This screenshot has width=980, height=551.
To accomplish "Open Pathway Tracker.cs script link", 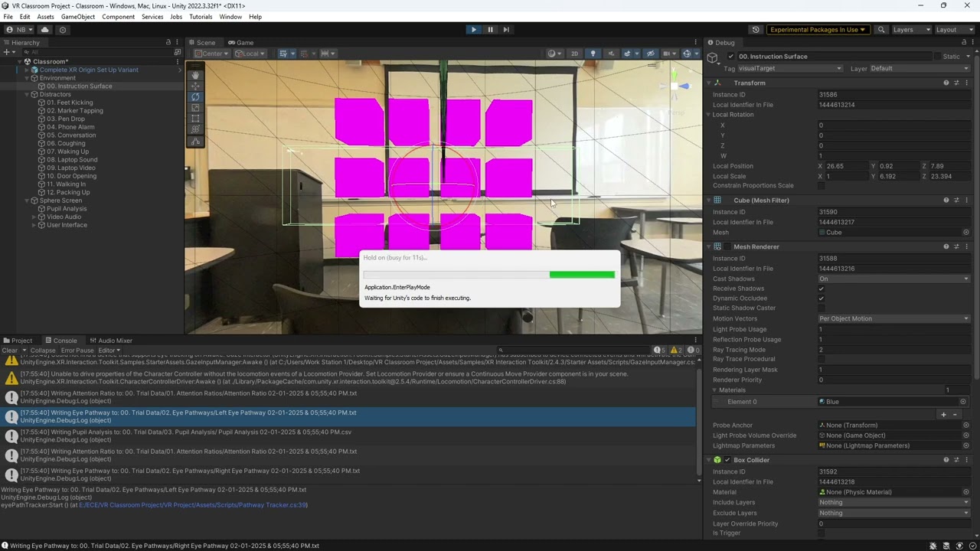I will coord(193,505).
